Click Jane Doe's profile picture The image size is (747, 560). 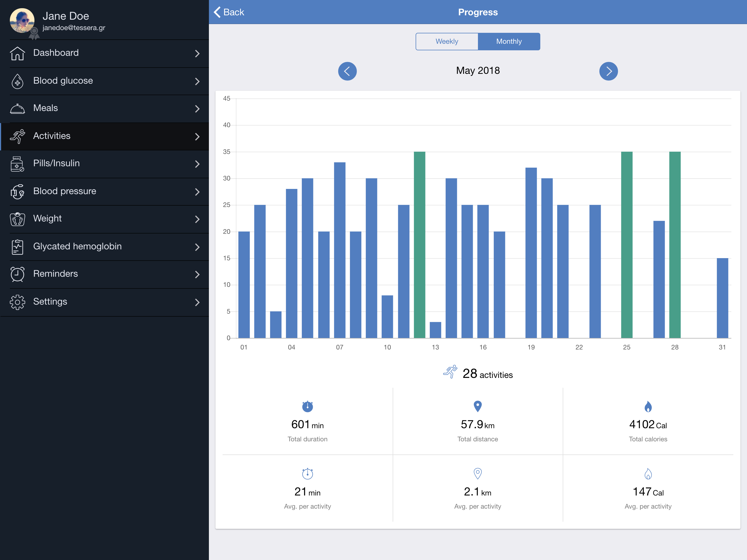pos(22,20)
